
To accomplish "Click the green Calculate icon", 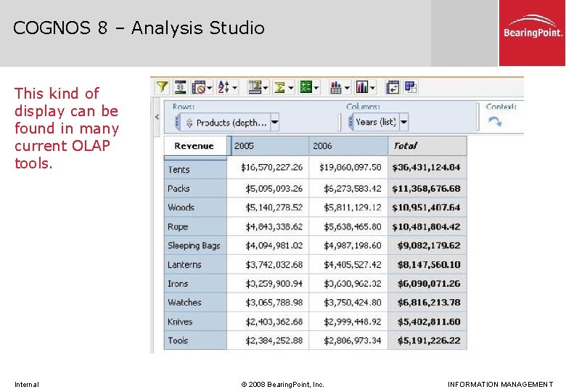I will coord(305,87).
